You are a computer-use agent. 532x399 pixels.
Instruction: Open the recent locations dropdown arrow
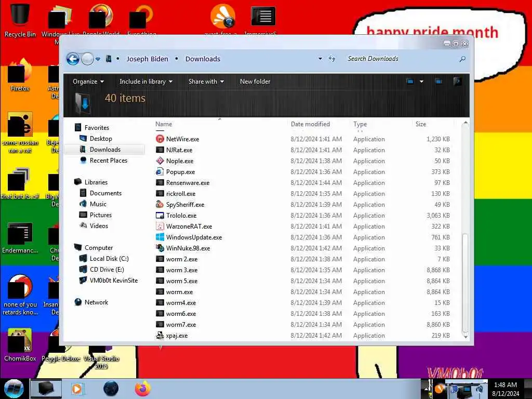pyautogui.click(x=98, y=59)
